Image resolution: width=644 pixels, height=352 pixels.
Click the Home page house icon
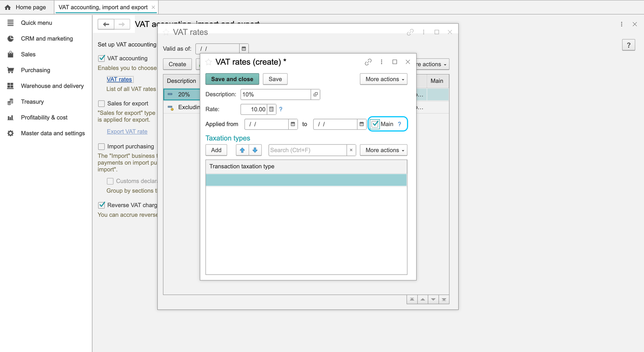(x=7, y=7)
